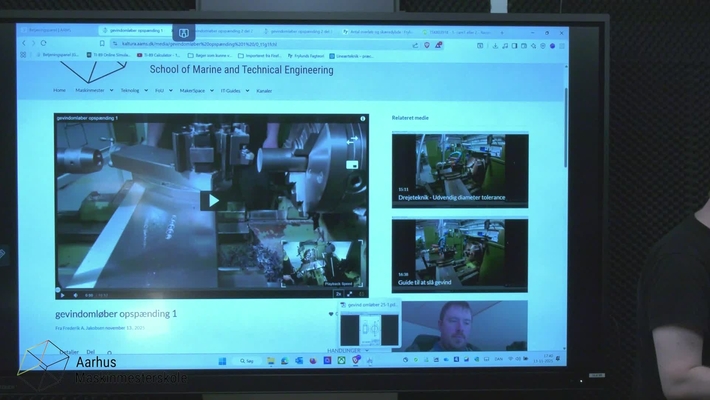Viewport: 710px width, 400px height.
Task: Expand the MakerSpace navigation dropdown
Action: click(191, 90)
